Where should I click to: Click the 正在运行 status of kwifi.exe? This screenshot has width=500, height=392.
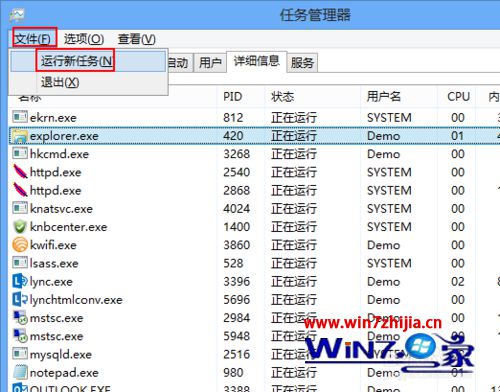(x=294, y=245)
